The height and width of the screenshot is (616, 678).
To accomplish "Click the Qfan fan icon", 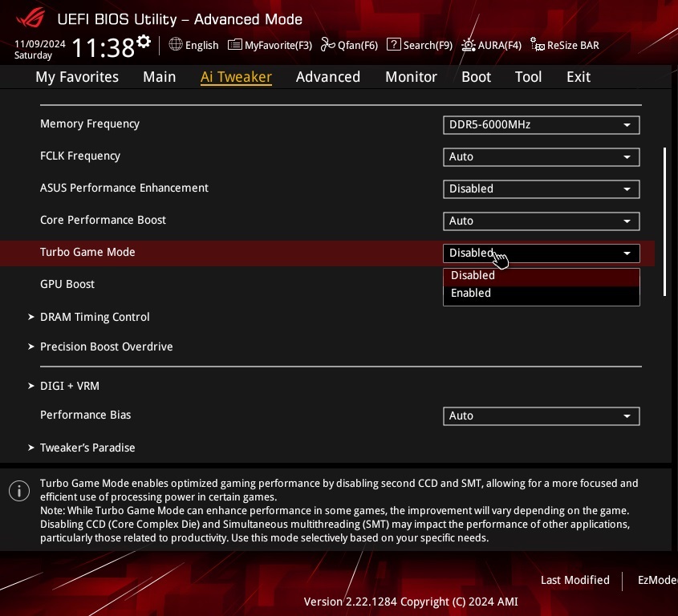I will tap(327, 44).
